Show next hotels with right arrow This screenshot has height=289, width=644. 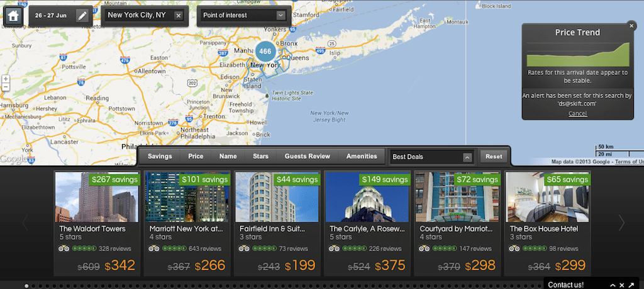tap(621, 223)
